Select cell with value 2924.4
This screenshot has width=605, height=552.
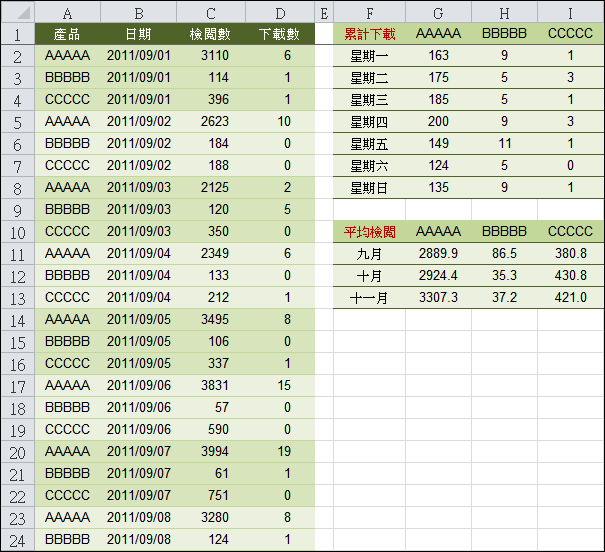(438, 275)
